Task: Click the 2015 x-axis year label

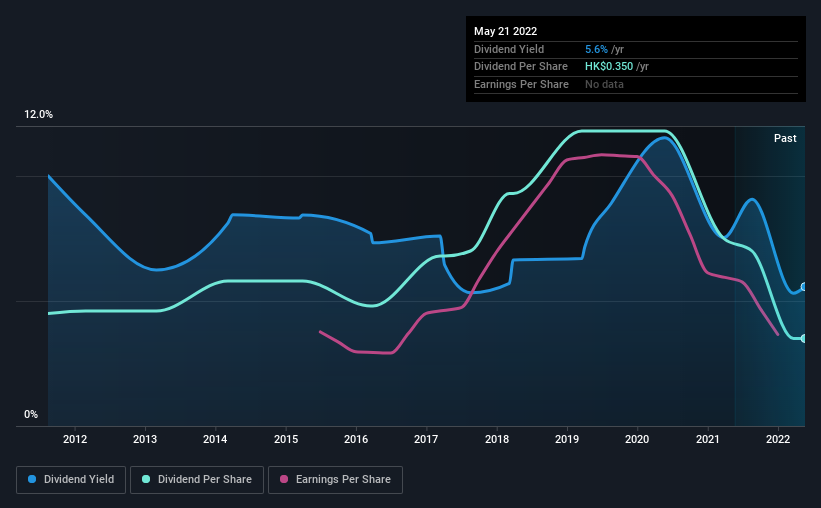Action: pyautogui.click(x=286, y=438)
